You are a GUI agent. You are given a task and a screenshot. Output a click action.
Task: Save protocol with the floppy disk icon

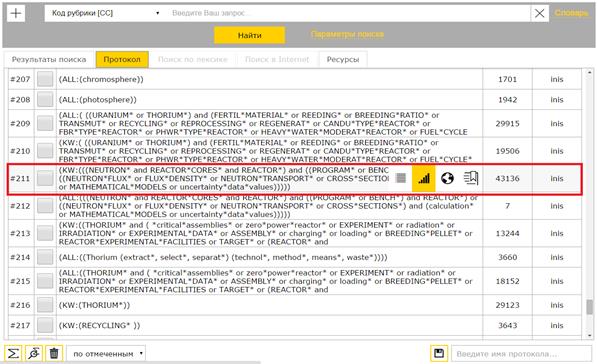click(x=439, y=353)
